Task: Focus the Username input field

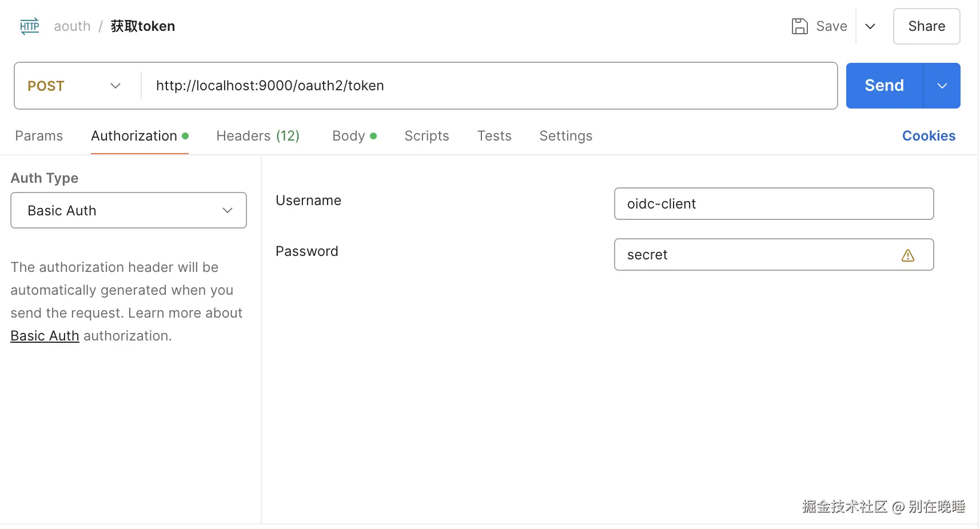Action: click(x=774, y=204)
